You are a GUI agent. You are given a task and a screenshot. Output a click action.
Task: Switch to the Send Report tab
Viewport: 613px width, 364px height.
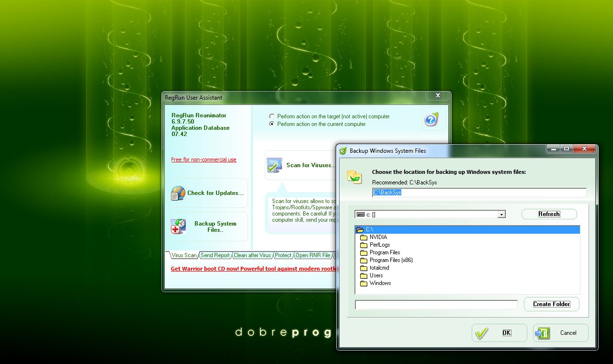(215, 255)
